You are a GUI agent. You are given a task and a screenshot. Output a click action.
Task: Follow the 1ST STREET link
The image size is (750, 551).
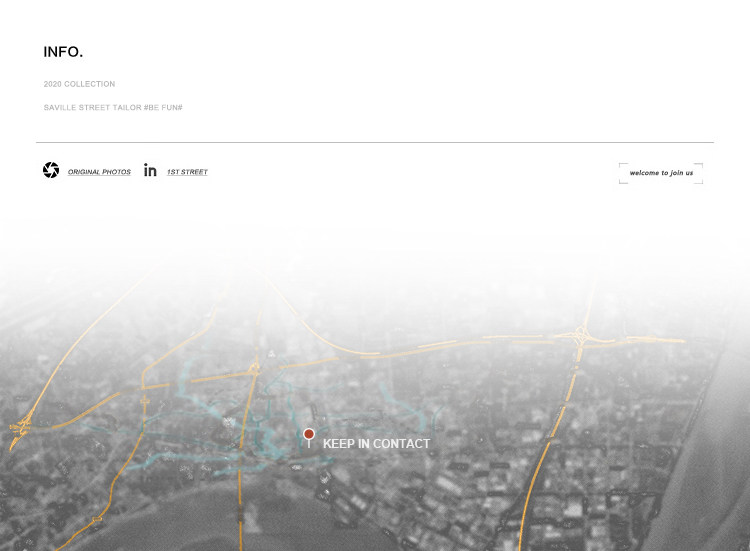click(x=187, y=172)
